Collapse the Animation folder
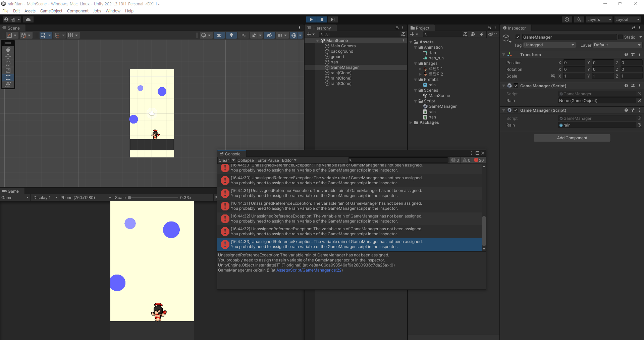 click(416, 47)
